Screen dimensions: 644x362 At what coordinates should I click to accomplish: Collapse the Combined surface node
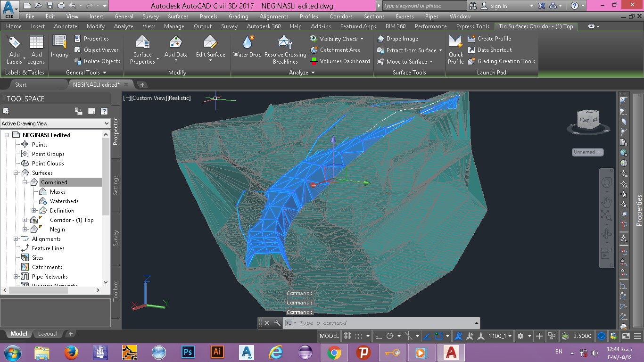coord(25,182)
